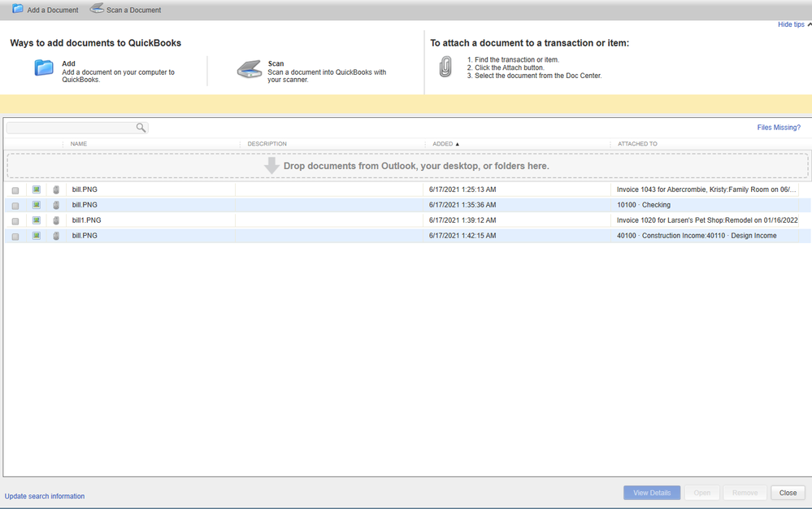Check the box for document added 1:42:15 AM

tap(15, 237)
